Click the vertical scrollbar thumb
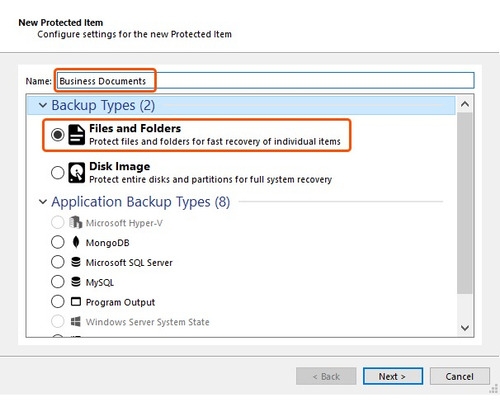Viewport: 500px width, 413px height. [465, 203]
